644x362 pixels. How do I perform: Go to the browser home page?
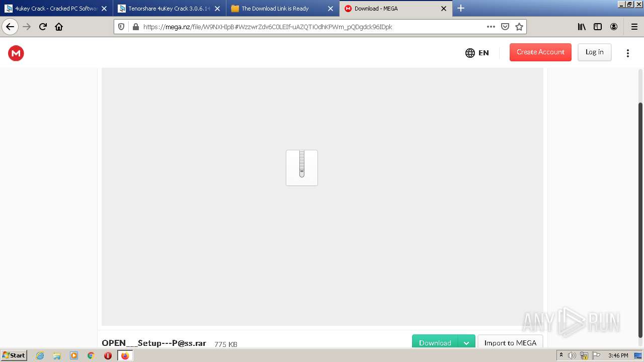[x=59, y=27]
